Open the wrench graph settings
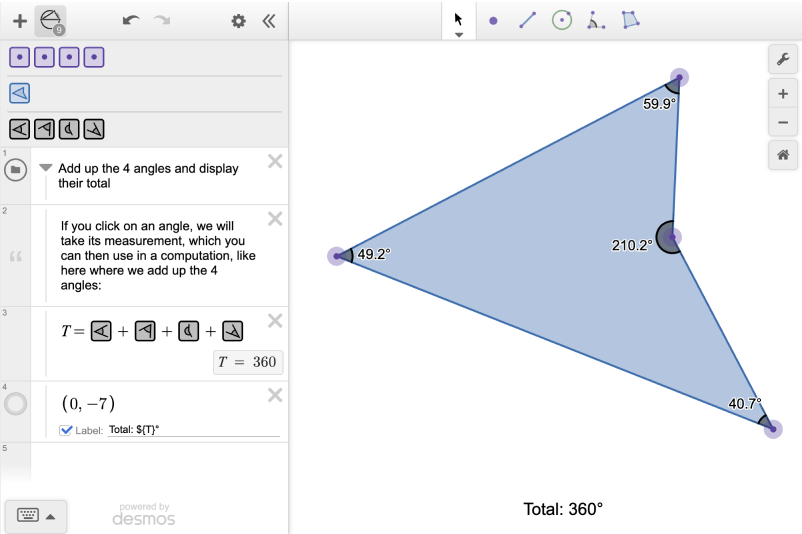This screenshot has width=802, height=534. point(783,59)
